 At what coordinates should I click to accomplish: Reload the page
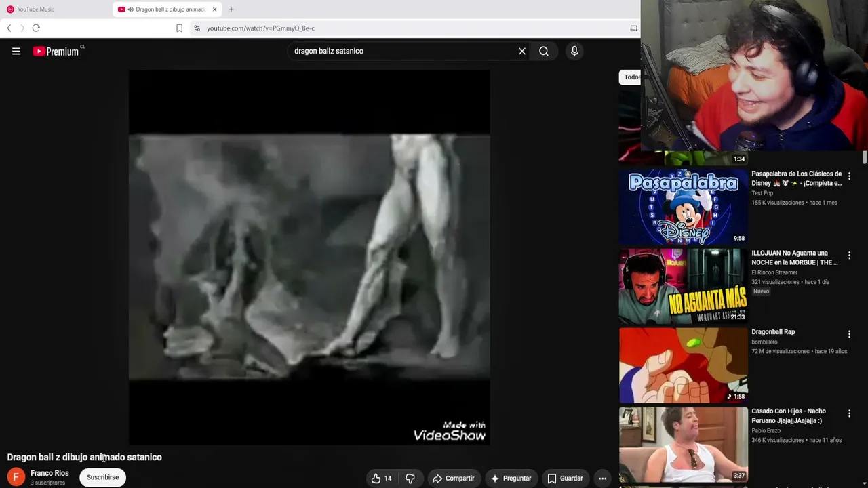[36, 28]
